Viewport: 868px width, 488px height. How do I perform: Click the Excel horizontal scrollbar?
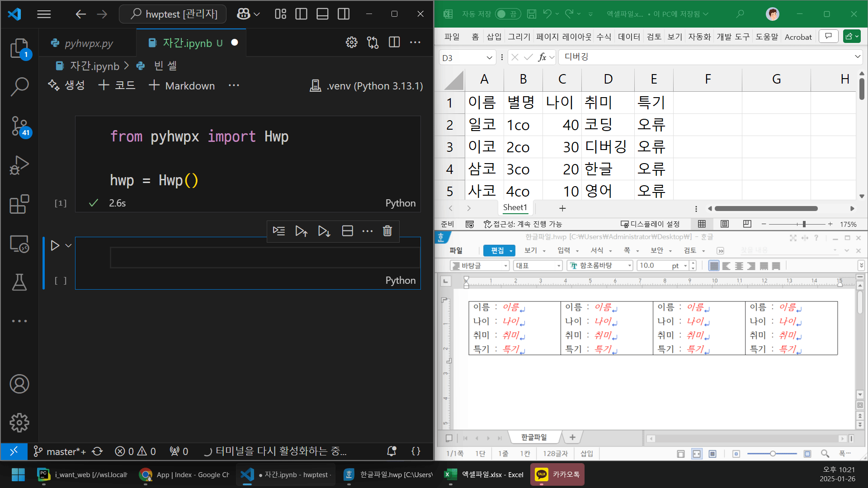tap(766, 208)
